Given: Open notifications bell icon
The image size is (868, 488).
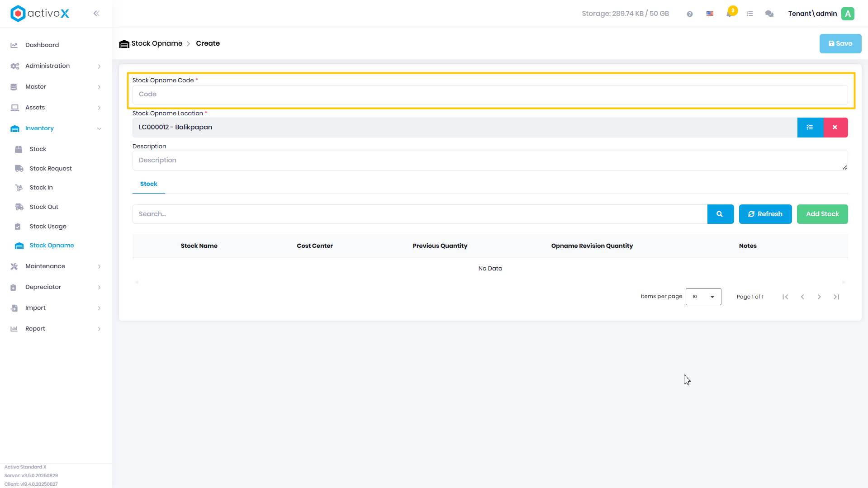Looking at the screenshot, I should pyautogui.click(x=729, y=14).
